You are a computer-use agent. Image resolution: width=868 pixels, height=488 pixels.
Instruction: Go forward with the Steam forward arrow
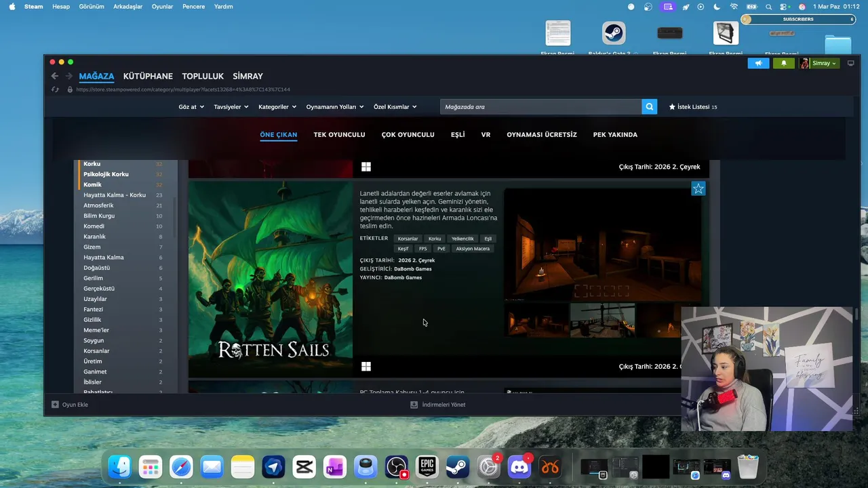pos(68,76)
